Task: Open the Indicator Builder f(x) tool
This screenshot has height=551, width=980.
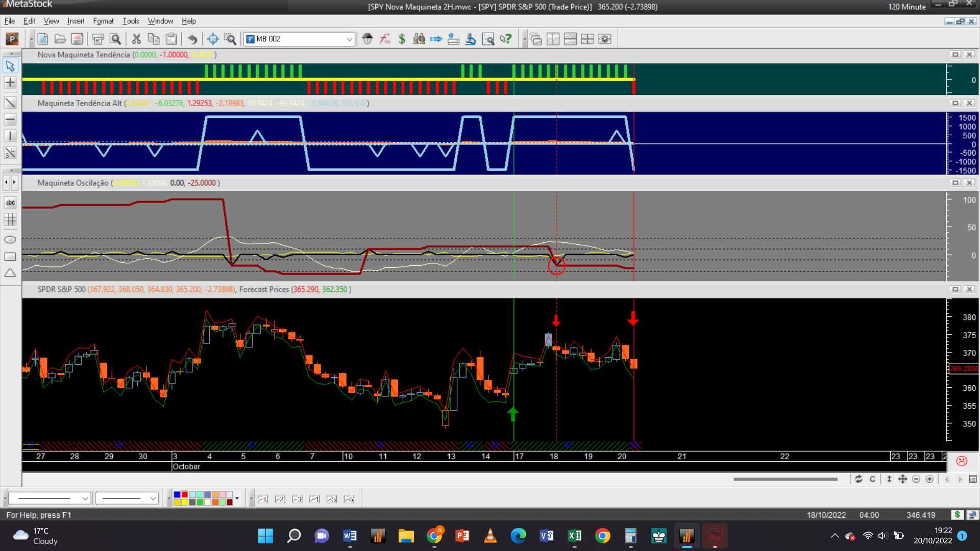Action: [x=385, y=39]
